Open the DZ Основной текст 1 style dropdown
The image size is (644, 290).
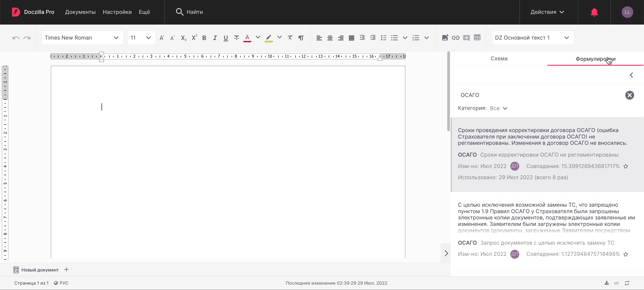click(x=532, y=38)
